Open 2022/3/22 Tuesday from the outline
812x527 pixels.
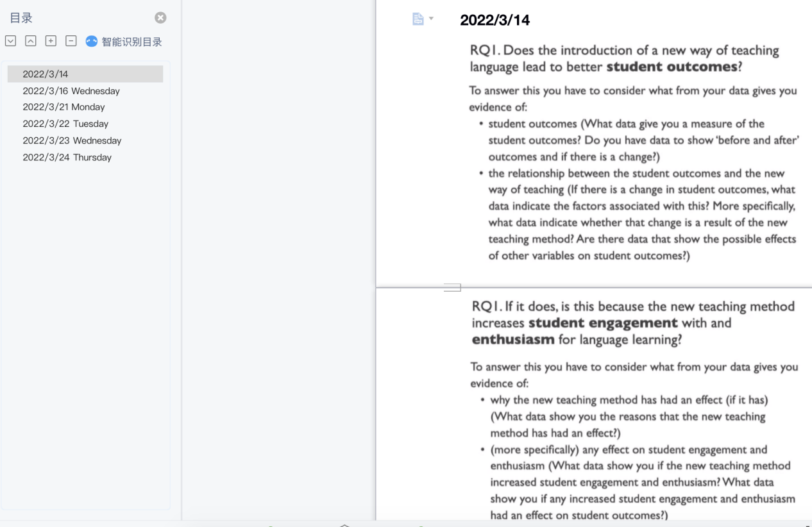tap(65, 124)
